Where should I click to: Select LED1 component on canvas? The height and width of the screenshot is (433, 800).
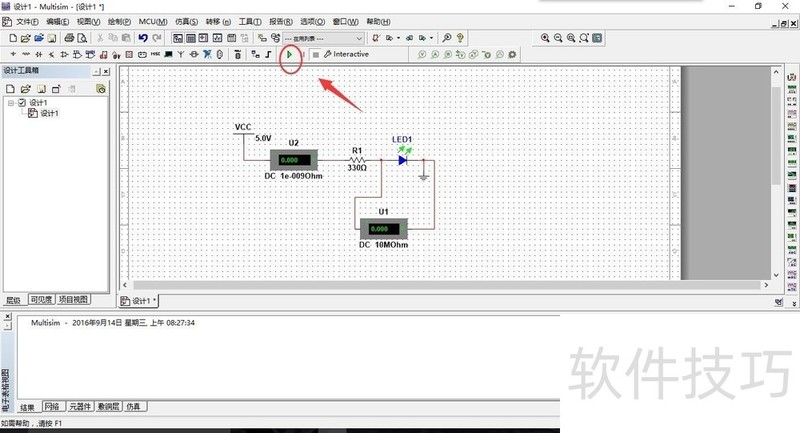(403, 160)
